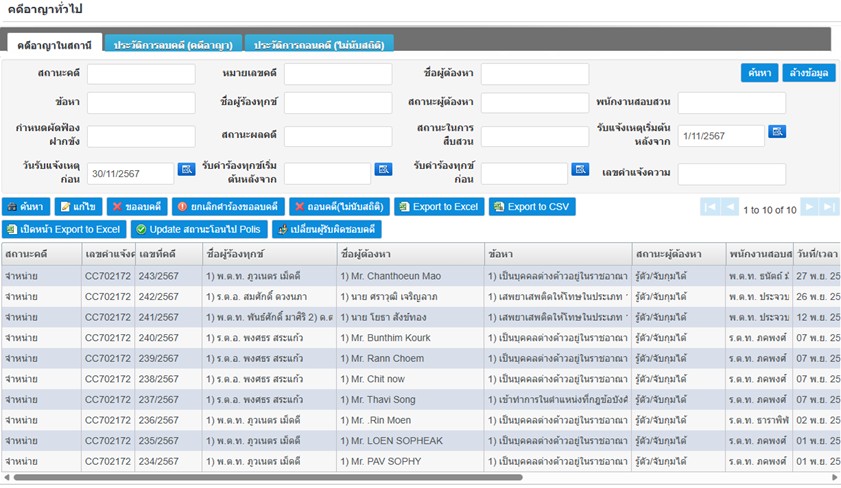Focus the หมายเลขคดี input field

coord(338,74)
